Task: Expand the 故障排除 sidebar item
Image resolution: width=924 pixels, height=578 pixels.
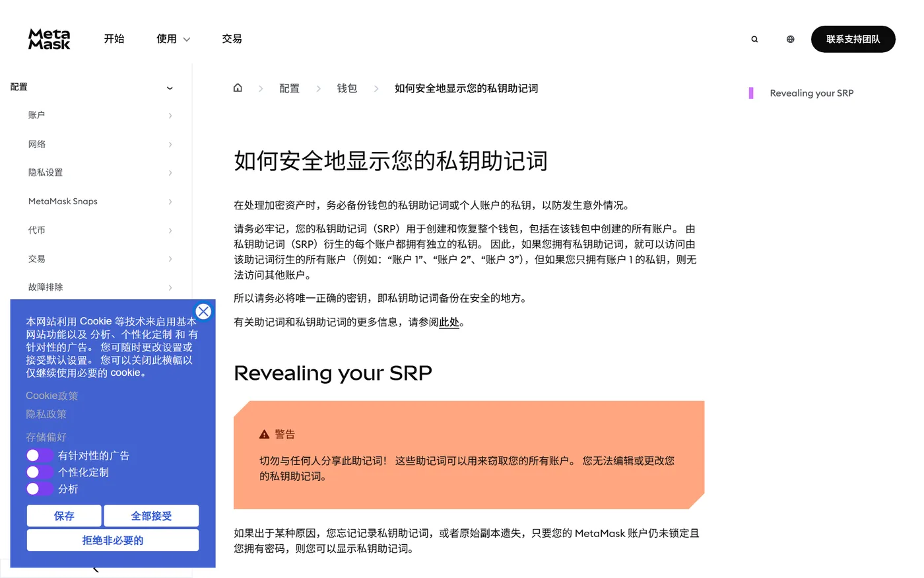Action: tap(100, 287)
